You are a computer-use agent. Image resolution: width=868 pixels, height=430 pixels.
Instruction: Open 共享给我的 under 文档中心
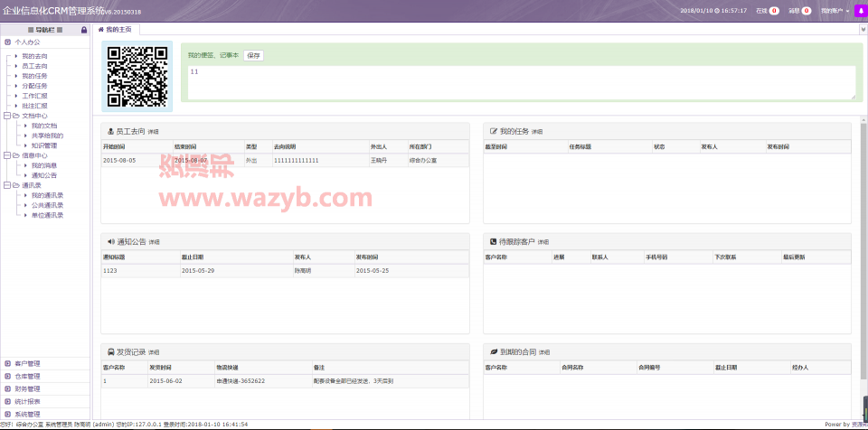tap(48, 136)
